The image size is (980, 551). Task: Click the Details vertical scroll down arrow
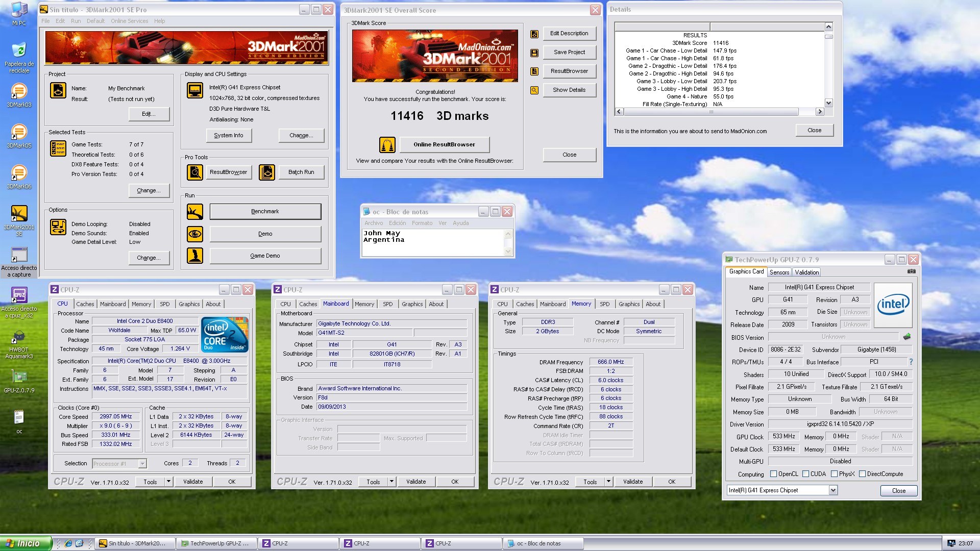pyautogui.click(x=828, y=103)
